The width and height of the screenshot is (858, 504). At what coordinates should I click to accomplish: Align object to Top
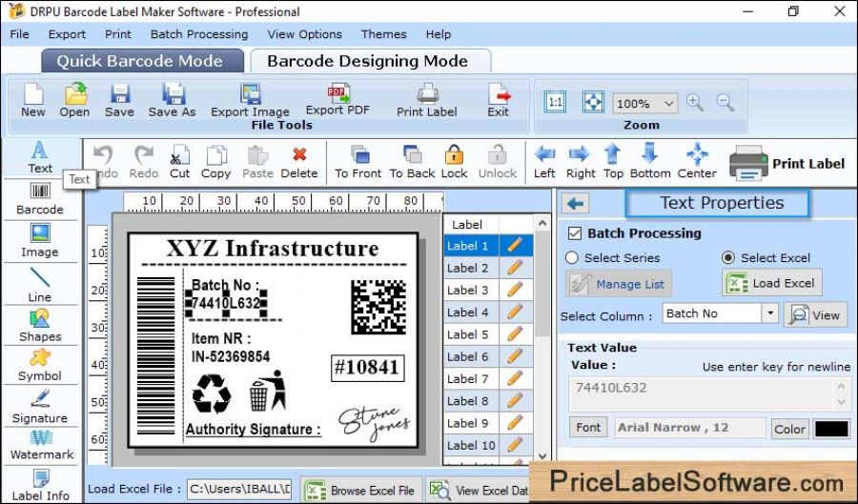tap(613, 162)
